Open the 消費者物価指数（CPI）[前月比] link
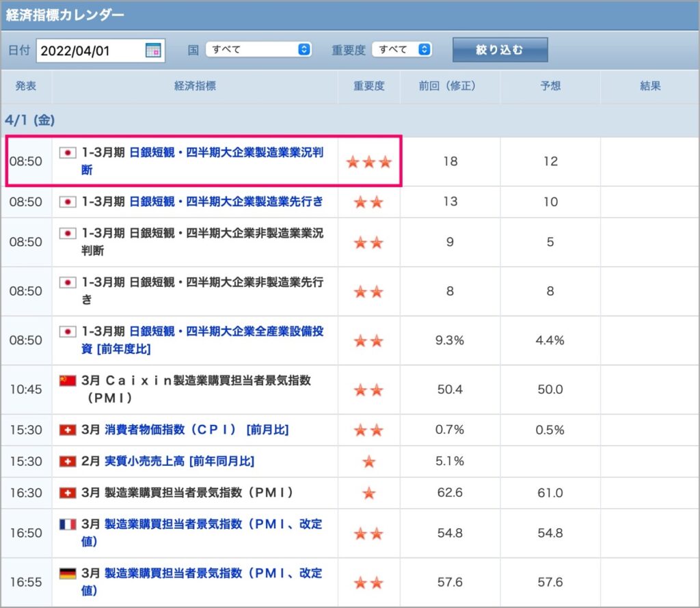 tap(197, 430)
